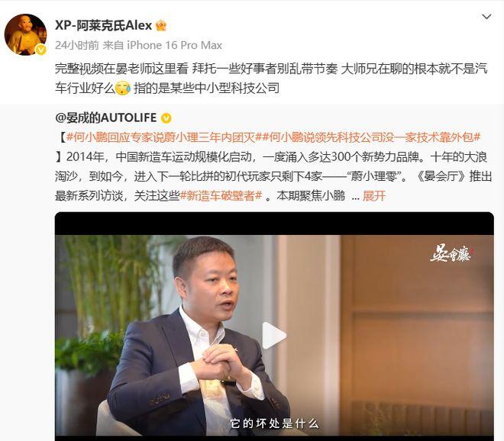
Task: Expand full text with 展开
Action: (374, 195)
